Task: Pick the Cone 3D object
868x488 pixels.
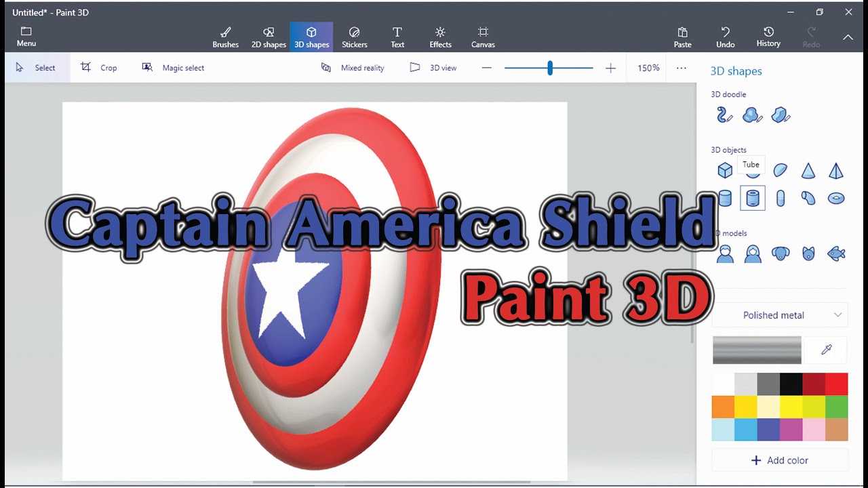Action: click(x=808, y=170)
